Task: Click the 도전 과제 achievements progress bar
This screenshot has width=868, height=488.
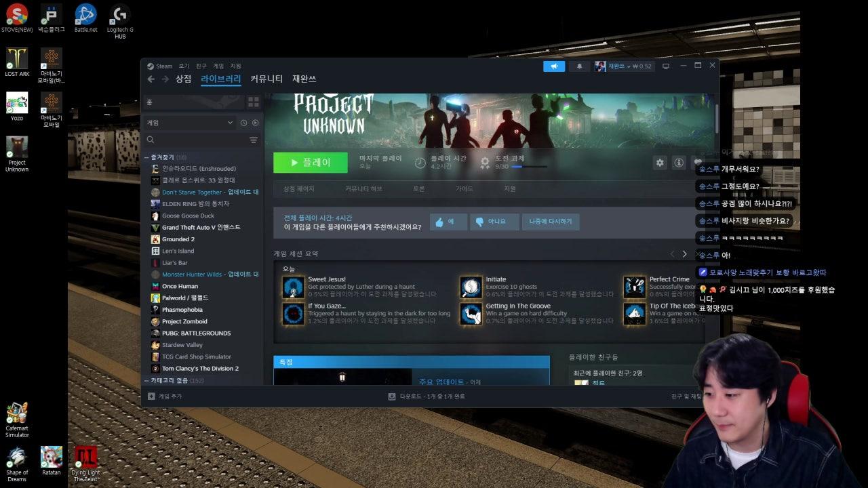Action: tap(529, 166)
